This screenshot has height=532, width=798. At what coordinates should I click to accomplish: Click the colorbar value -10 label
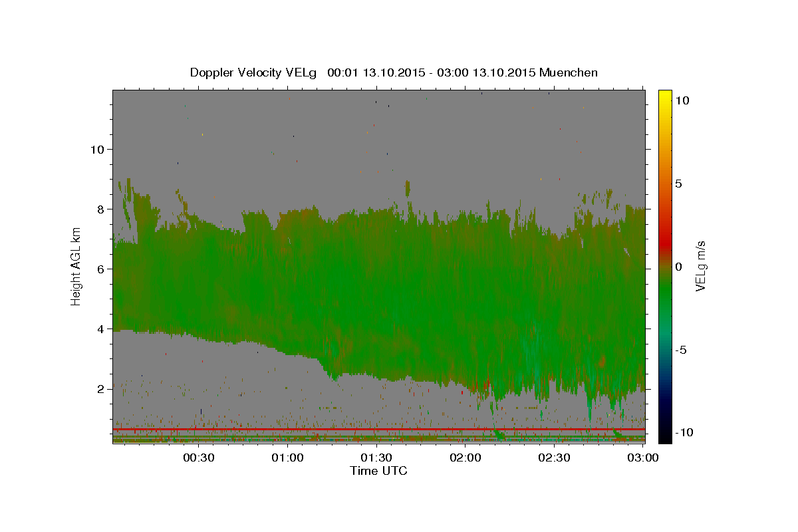[x=685, y=432]
